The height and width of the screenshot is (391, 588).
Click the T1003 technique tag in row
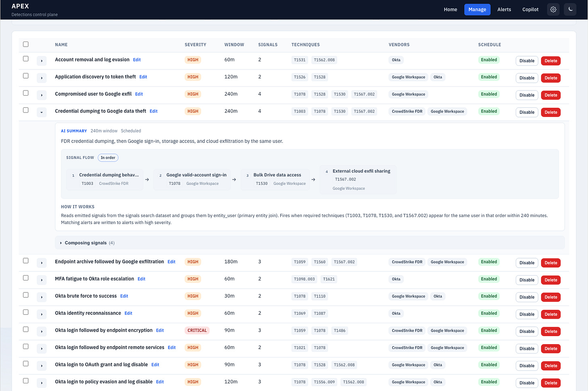tap(300, 111)
